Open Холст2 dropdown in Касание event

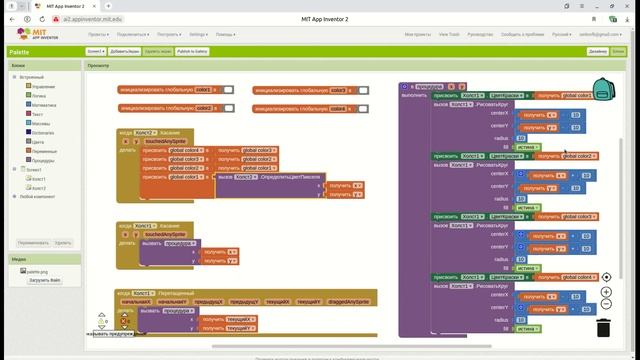point(146,133)
